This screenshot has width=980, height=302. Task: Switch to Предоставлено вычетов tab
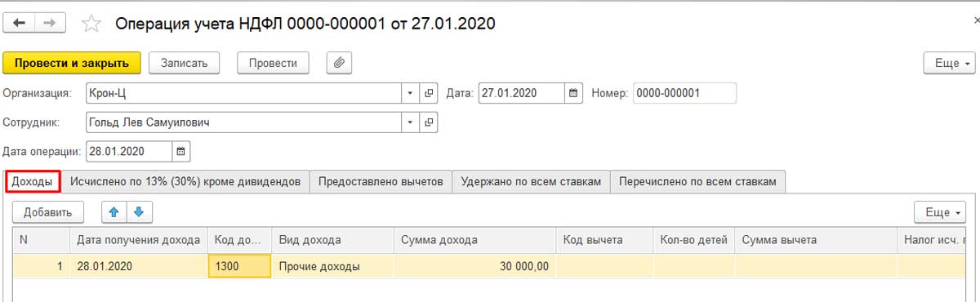tap(381, 181)
